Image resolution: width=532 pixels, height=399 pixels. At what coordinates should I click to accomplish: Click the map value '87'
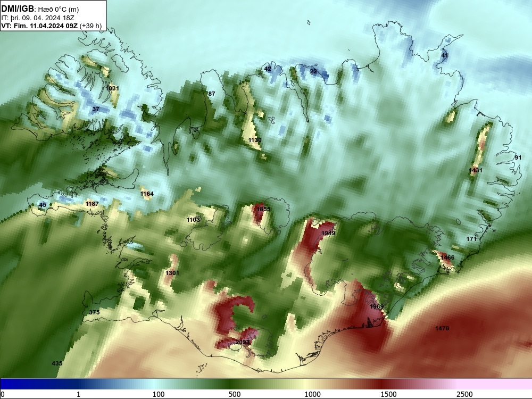[211, 94]
